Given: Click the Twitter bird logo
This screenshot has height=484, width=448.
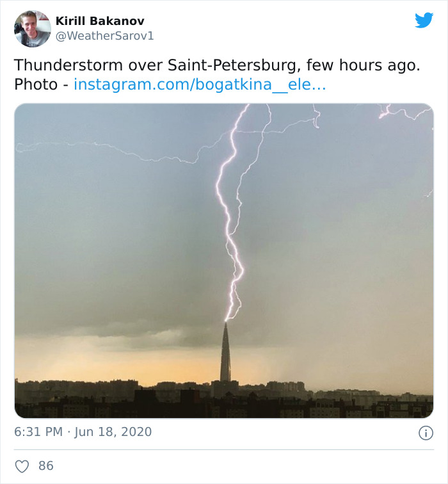Looking at the screenshot, I should [x=424, y=20].
